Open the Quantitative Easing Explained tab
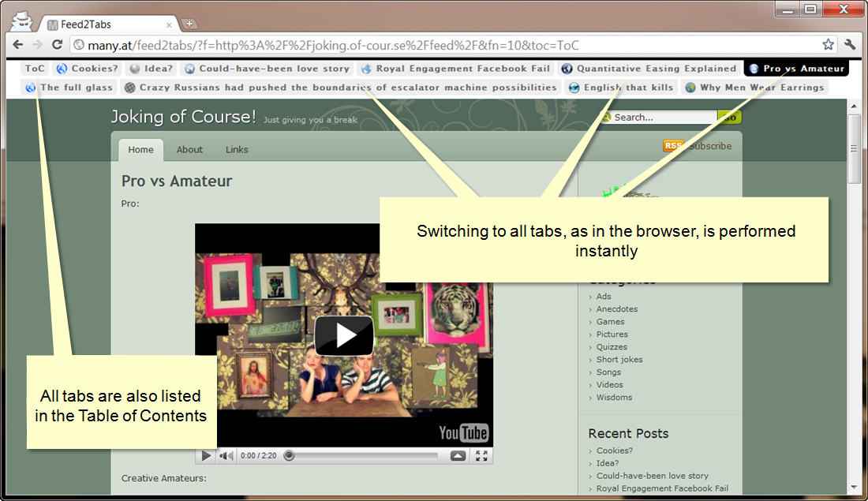The height and width of the screenshot is (501, 868). (649, 69)
